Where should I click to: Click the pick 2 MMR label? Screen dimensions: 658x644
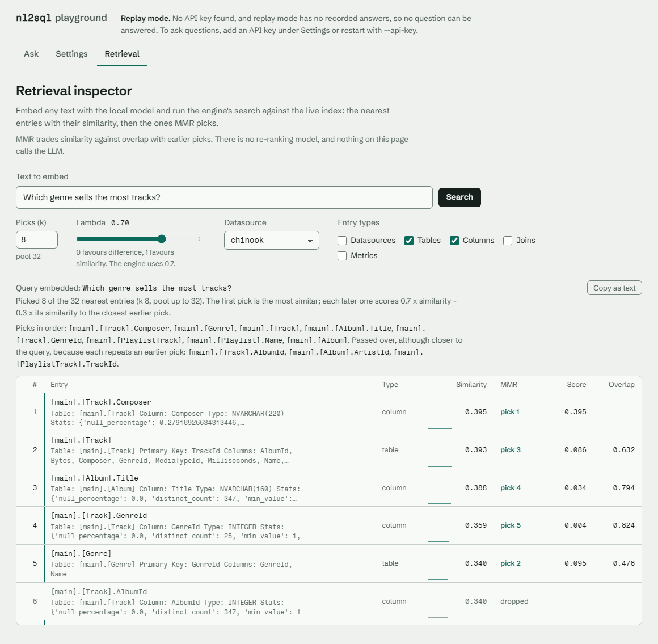(x=511, y=563)
